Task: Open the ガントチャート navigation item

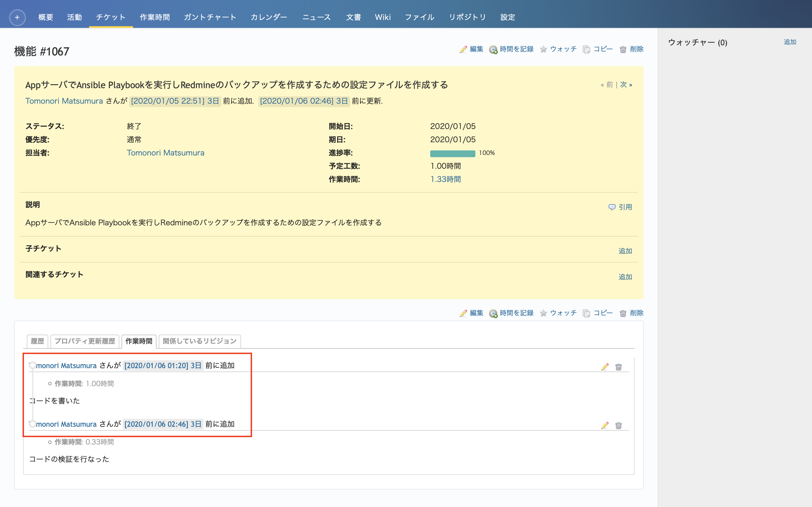Action: click(x=210, y=17)
